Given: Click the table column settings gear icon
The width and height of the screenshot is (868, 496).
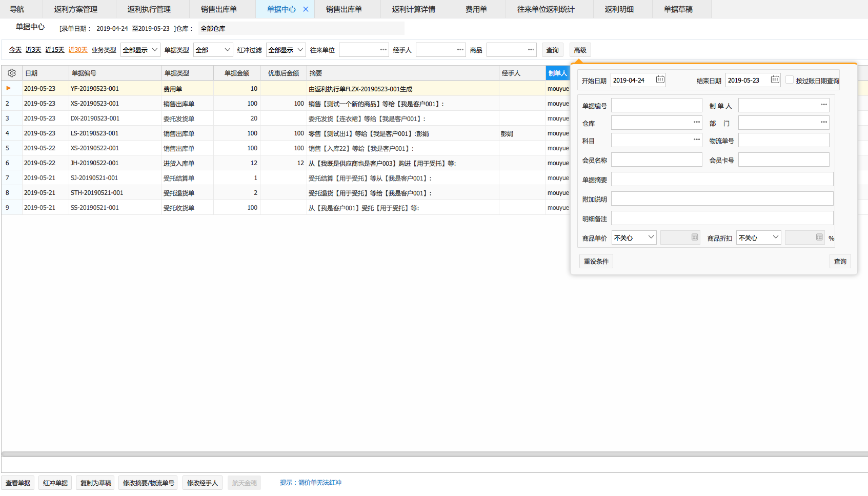Looking at the screenshot, I should (x=12, y=73).
